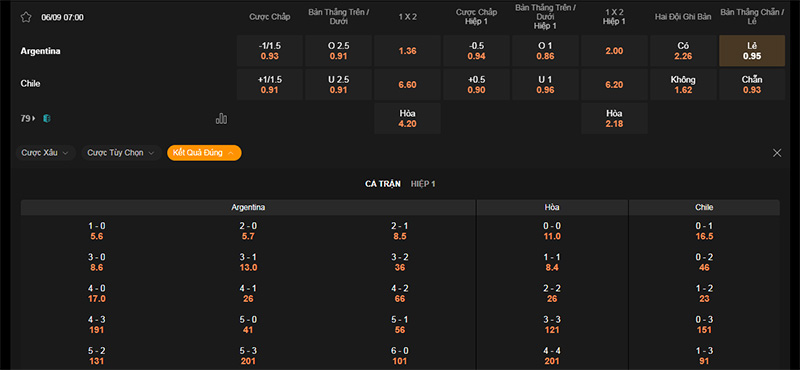Image resolution: width=800 pixels, height=370 pixels.
Task: Close the correct score panel X
Action: (777, 153)
